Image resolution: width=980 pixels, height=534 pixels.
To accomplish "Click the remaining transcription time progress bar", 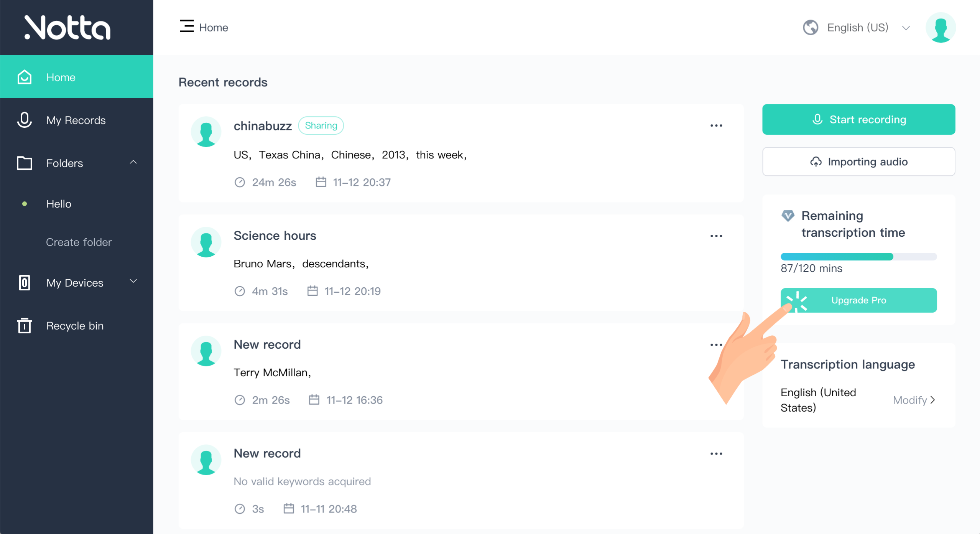I will [858, 257].
